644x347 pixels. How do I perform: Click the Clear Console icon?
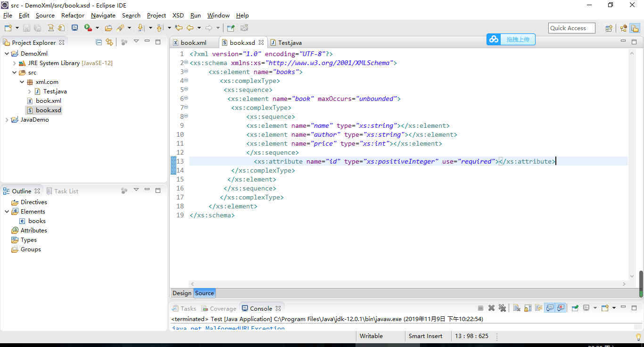(x=517, y=308)
